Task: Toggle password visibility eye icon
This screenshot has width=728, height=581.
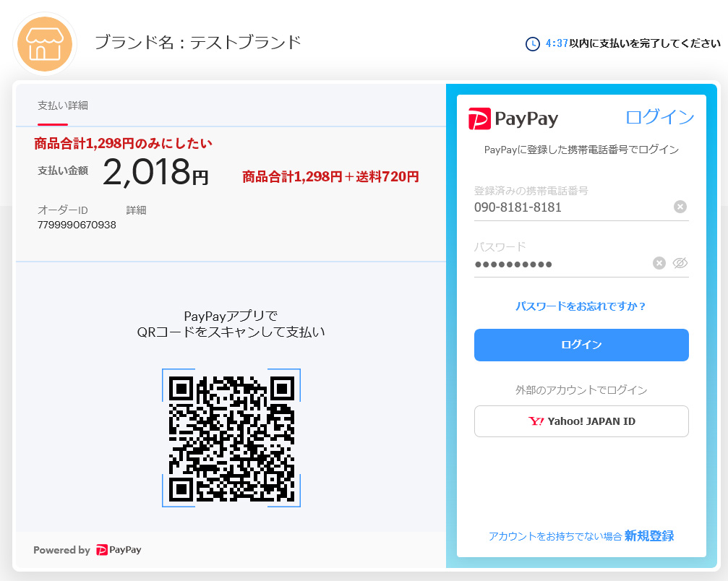Action: 680,263
